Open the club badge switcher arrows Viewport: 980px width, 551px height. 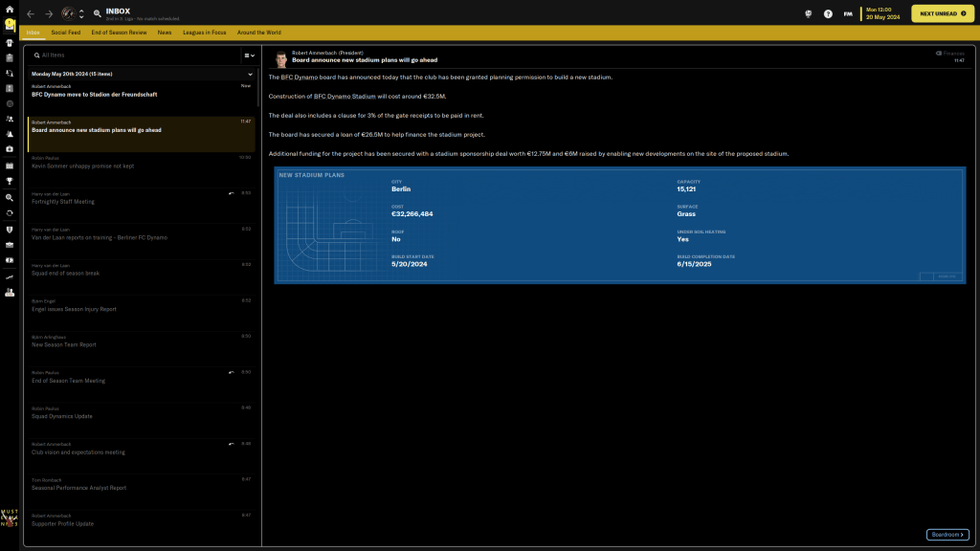[x=81, y=14]
